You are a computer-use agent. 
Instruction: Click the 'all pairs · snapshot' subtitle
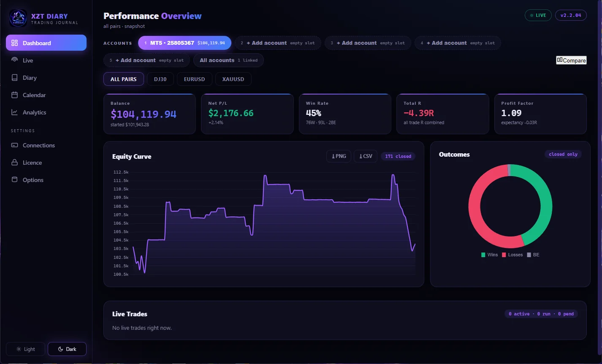point(124,26)
